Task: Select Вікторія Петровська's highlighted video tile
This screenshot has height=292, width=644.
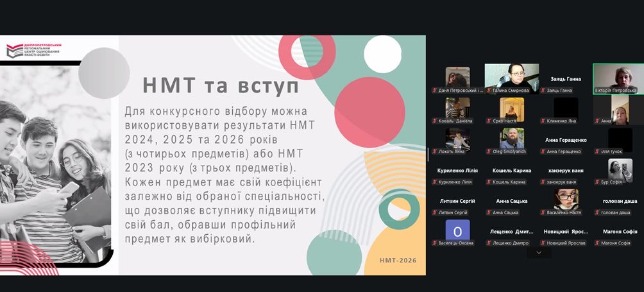Action: (618, 78)
